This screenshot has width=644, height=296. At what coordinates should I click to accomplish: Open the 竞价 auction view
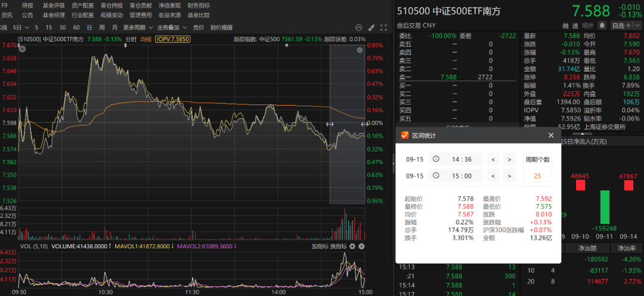click(x=199, y=27)
